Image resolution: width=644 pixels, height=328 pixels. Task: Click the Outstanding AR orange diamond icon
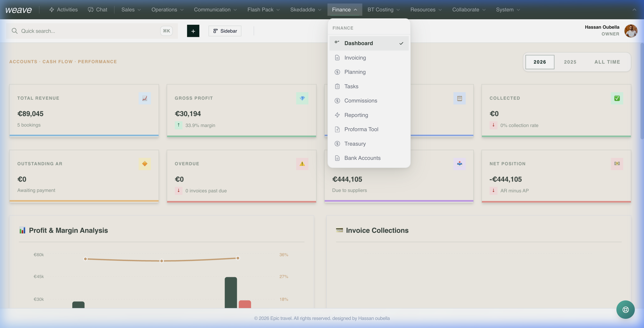pos(145,164)
